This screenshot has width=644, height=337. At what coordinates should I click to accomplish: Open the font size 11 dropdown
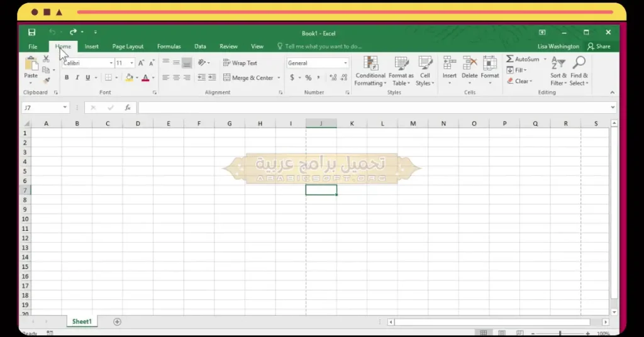coord(132,63)
